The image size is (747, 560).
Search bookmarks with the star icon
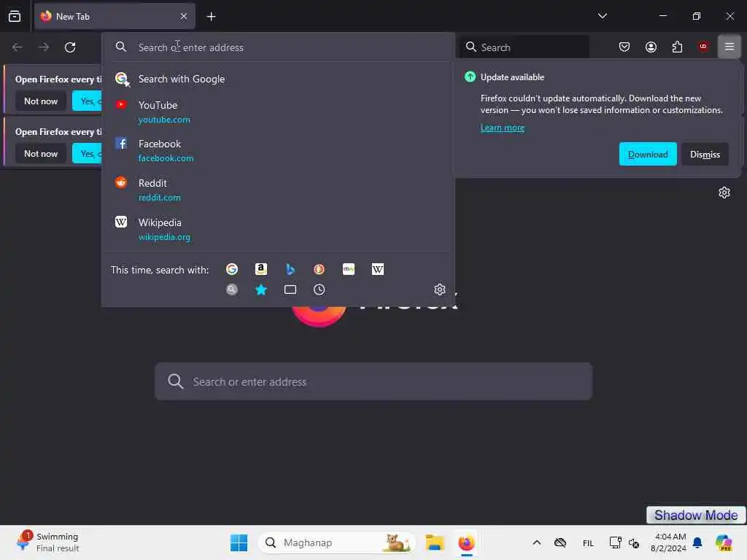point(261,289)
